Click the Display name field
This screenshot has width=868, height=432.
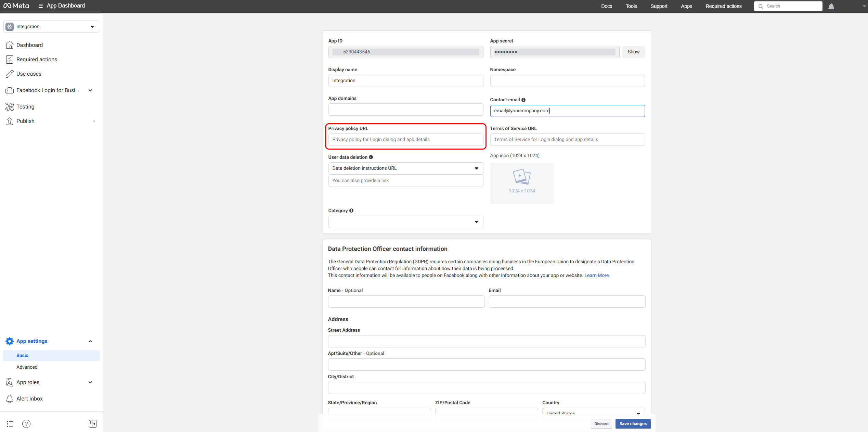(x=405, y=80)
